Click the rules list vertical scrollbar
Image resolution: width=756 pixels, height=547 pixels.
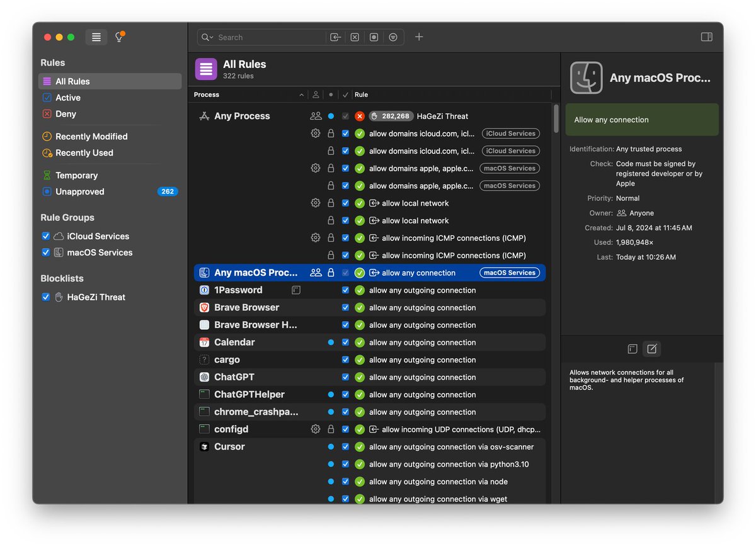tap(556, 118)
